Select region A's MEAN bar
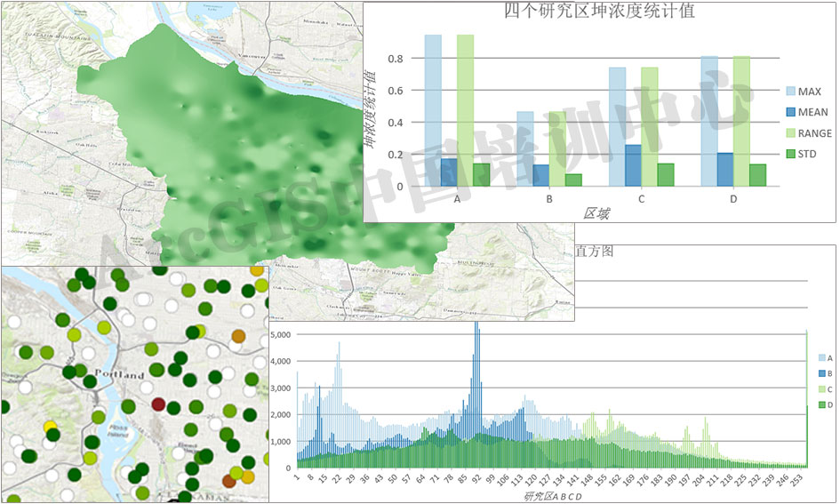Viewport: 840px width, 504px height. click(x=449, y=172)
